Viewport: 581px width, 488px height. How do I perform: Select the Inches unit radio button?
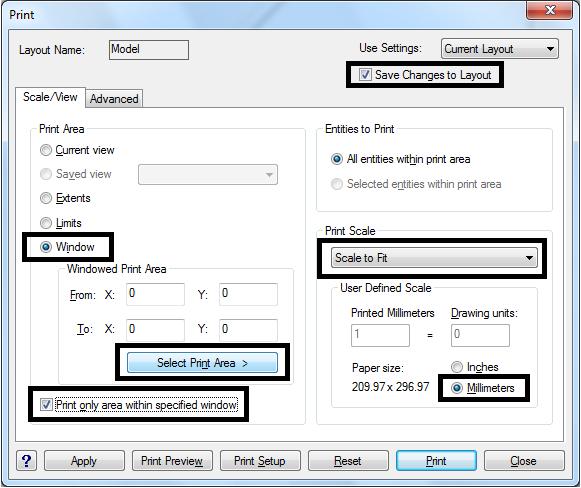tap(456, 367)
